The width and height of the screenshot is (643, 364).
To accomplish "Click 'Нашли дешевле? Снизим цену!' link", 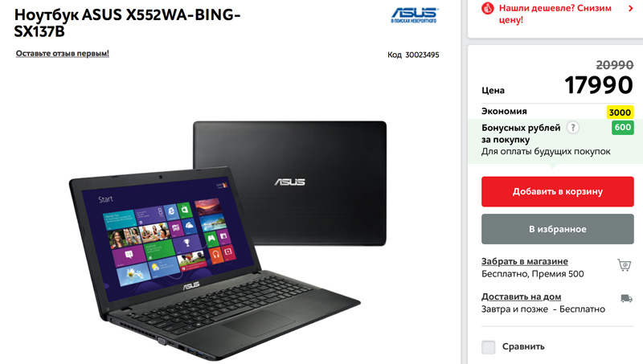I will [555, 14].
